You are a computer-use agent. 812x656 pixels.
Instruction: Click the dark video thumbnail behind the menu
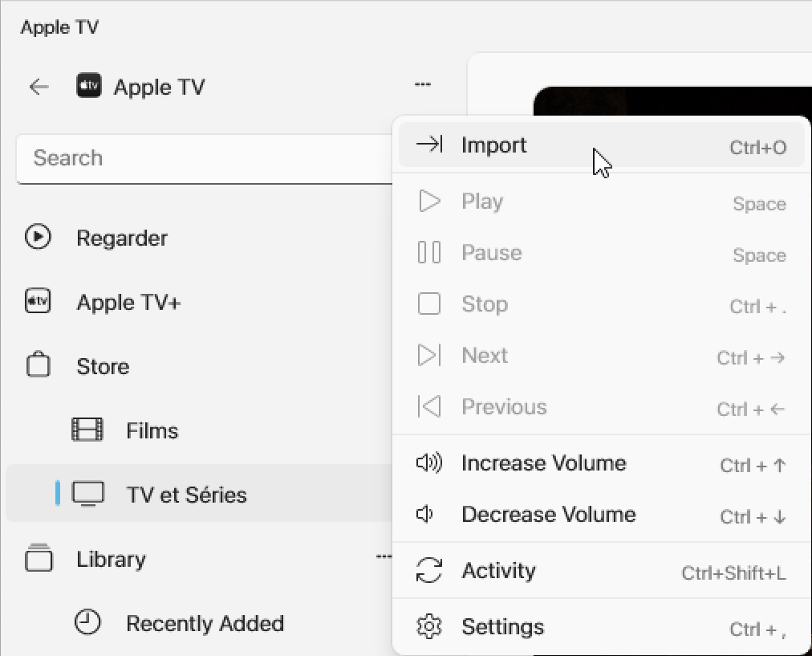[672, 101]
